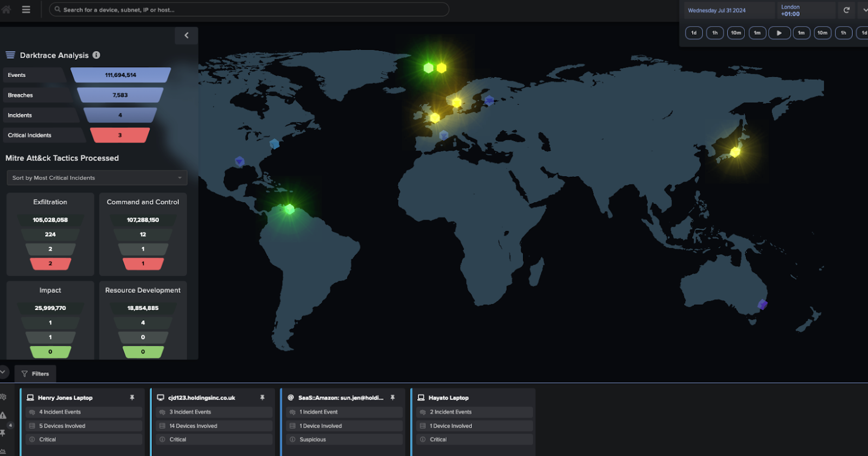
Task: Focus the device, subnet, IP search field
Action: [249, 10]
